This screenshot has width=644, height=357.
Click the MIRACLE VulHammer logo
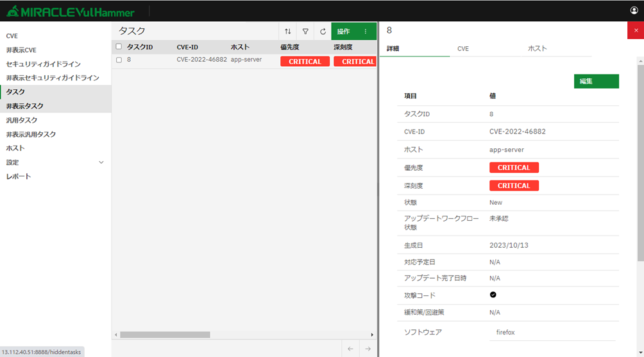pos(71,11)
